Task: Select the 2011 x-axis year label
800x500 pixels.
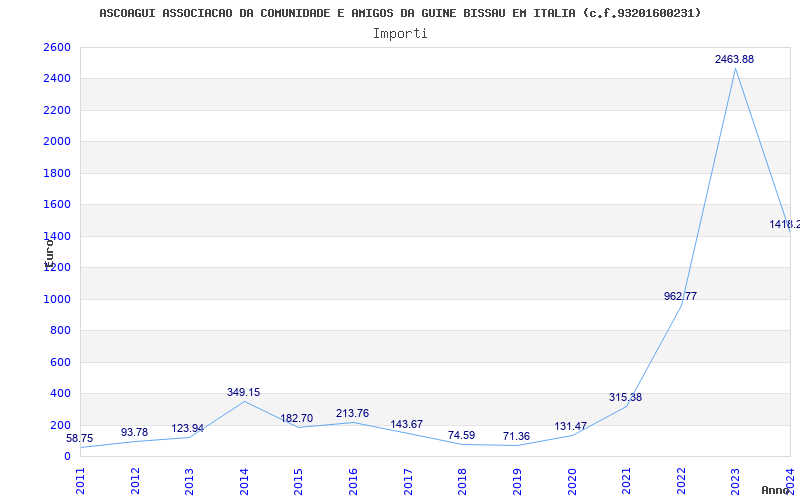Action: tap(81, 480)
